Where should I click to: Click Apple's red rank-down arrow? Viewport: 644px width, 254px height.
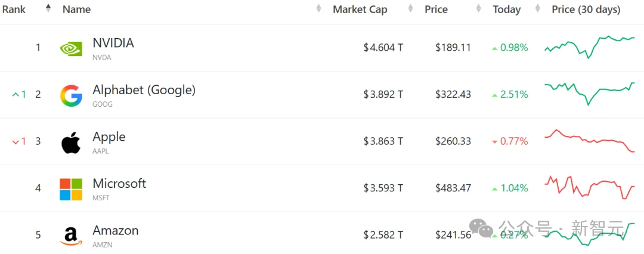tap(16, 141)
